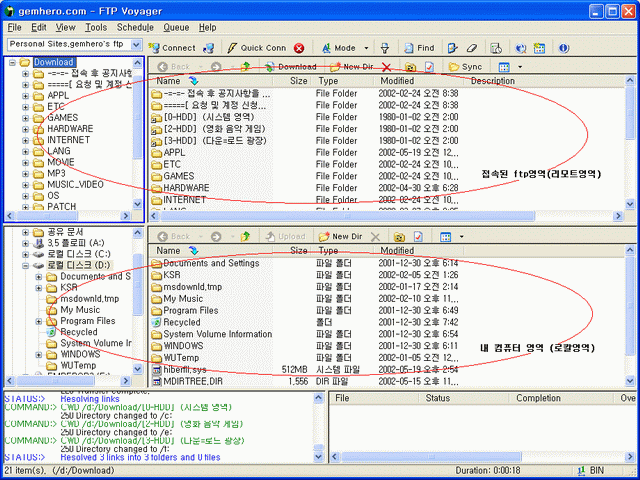Click the log pane scroll down arrow

coord(318,457)
